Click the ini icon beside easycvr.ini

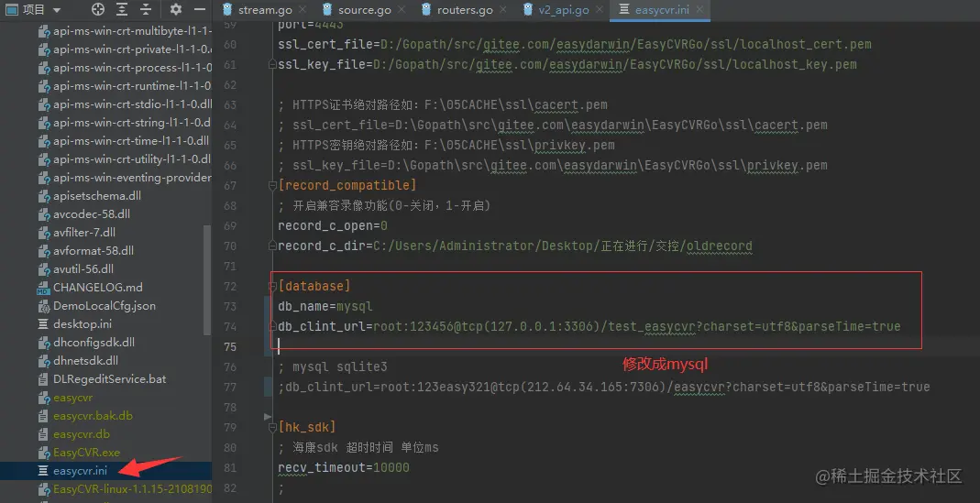(x=43, y=471)
